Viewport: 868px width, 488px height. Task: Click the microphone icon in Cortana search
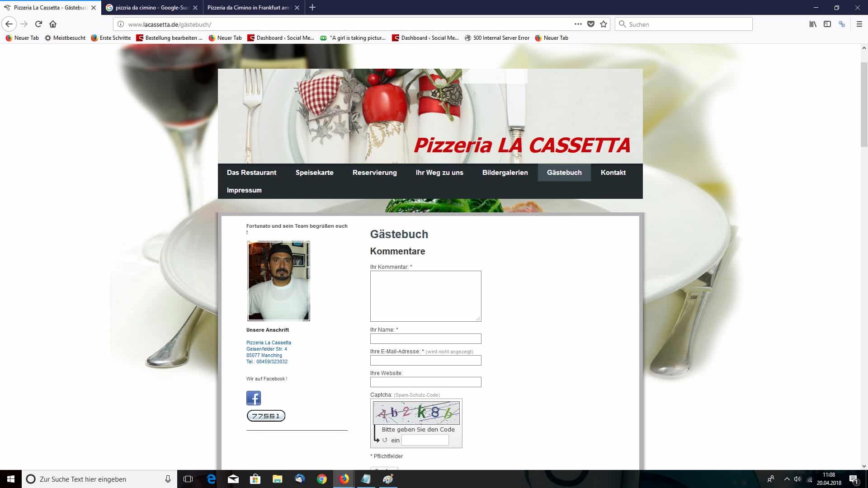[x=168, y=479]
